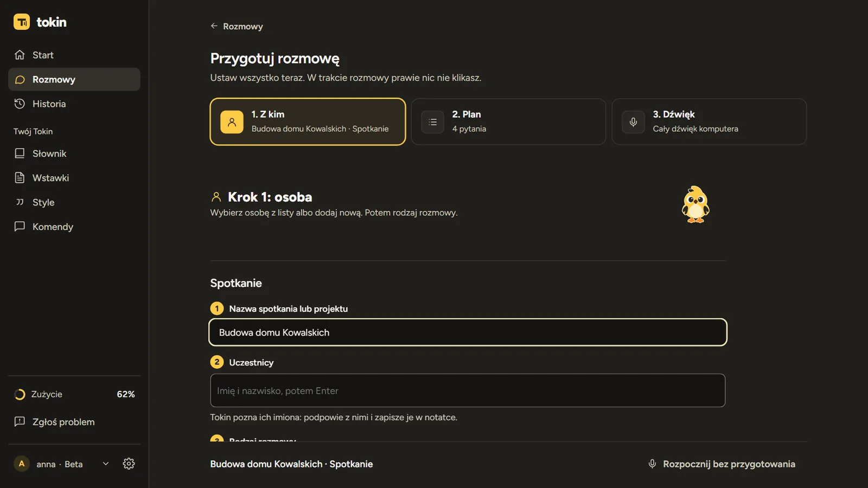Click the Twój Tokin section label
The height and width of the screenshot is (488, 868).
(x=33, y=131)
